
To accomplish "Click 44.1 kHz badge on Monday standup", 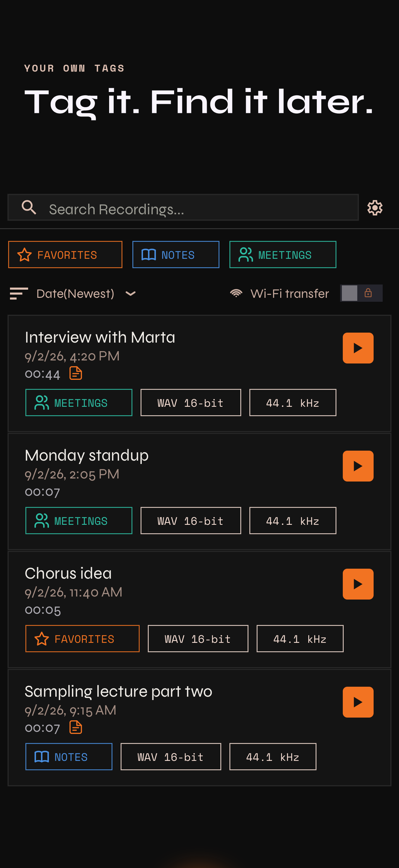I will [x=293, y=521].
